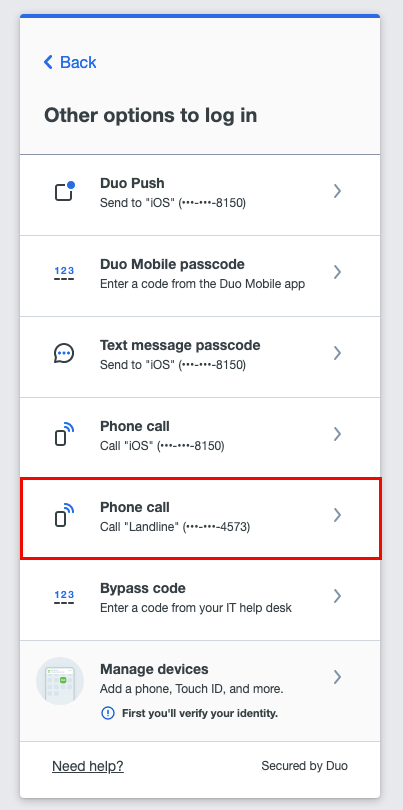Click the text message speech bubble icon
The width and height of the screenshot is (403, 810).
pos(64,353)
